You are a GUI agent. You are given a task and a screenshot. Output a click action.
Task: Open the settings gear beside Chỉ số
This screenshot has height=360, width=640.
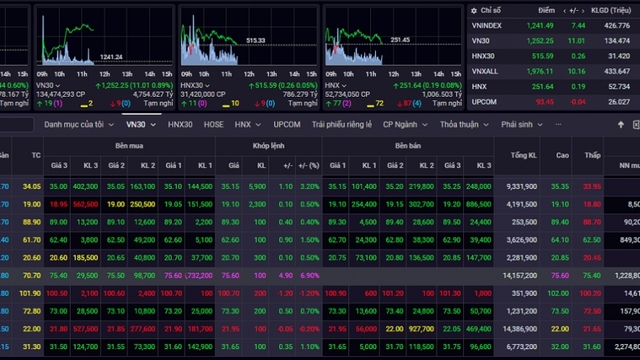474,11
